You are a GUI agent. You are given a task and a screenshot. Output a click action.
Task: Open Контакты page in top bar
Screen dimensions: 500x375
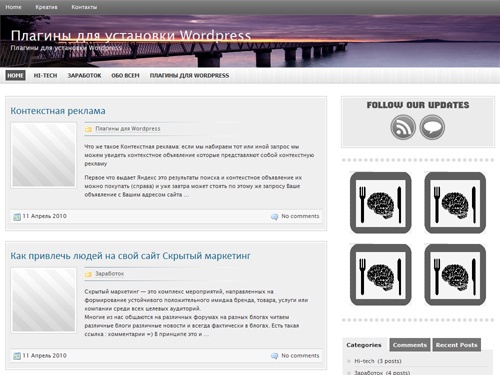pyautogui.click(x=84, y=7)
